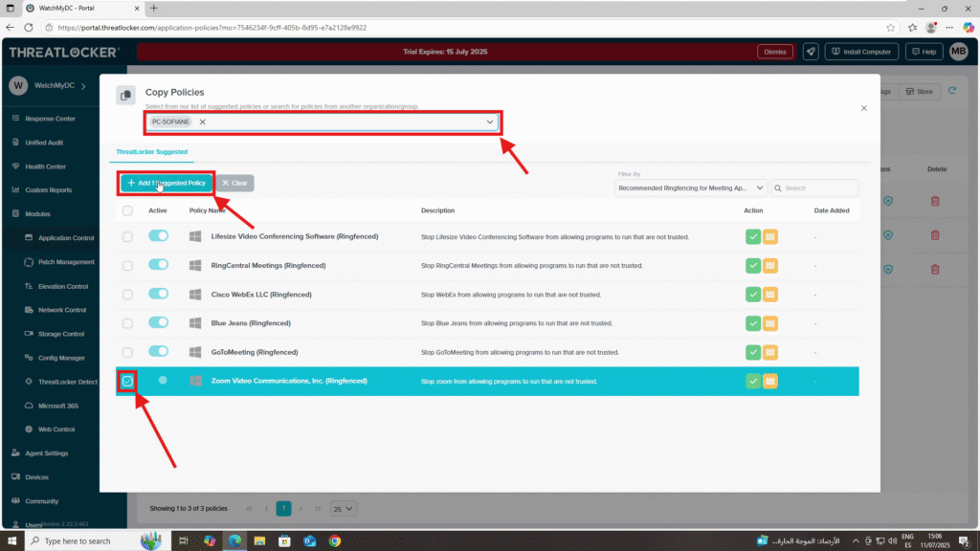This screenshot has height=551, width=980.
Task: Toggle Active switch for GoToMeeting policy
Action: tap(158, 351)
